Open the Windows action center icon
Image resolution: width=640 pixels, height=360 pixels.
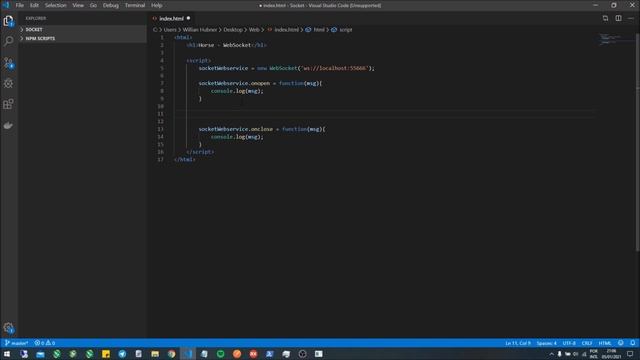click(630, 354)
